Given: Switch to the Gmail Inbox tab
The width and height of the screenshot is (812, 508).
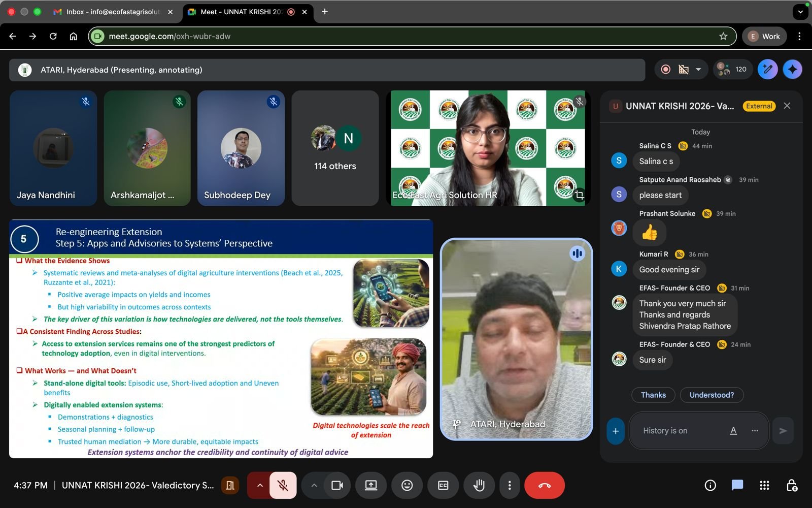Looking at the screenshot, I should (113, 12).
